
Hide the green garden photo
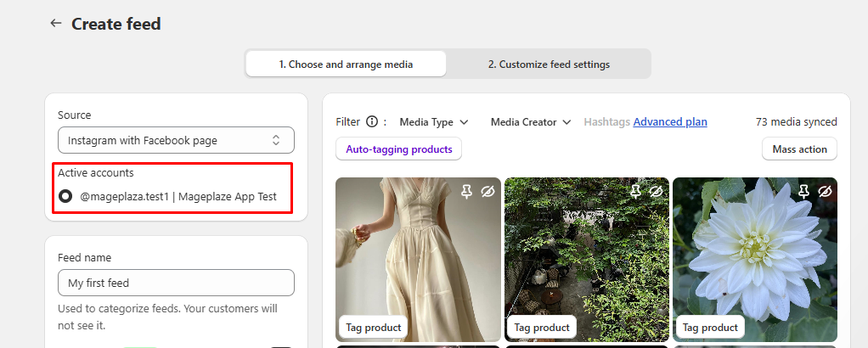[x=656, y=193]
